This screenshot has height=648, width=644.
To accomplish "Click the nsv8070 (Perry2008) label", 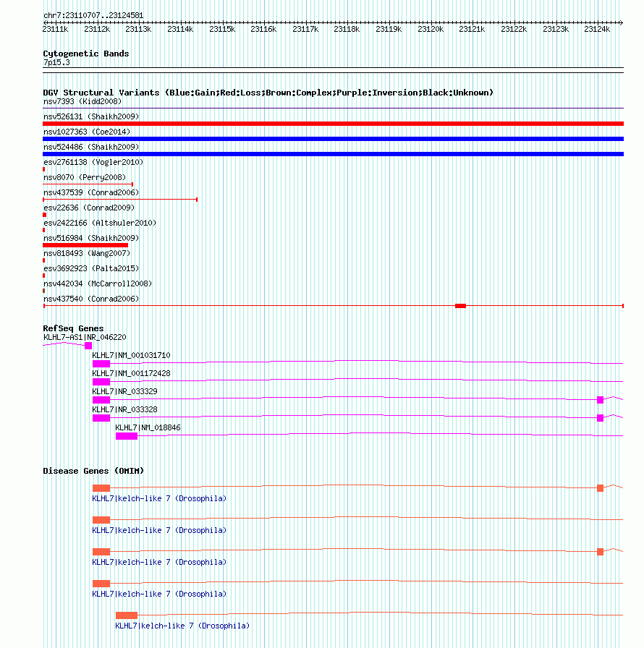I will coord(85,177).
